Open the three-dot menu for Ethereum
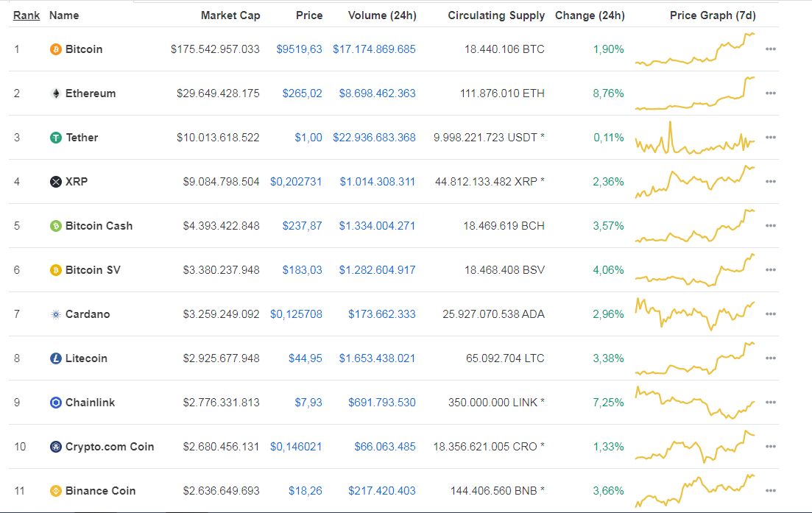This screenshot has height=513, width=812. click(771, 93)
